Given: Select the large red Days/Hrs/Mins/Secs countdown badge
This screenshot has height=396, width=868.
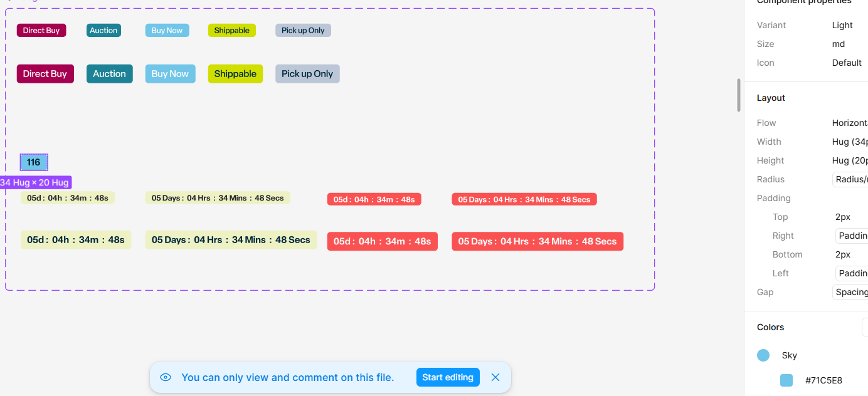Looking at the screenshot, I should click(537, 241).
